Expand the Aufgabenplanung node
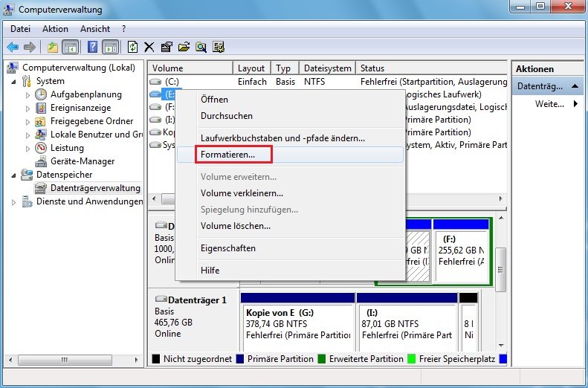The height and width of the screenshot is (388, 588). tap(28, 95)
